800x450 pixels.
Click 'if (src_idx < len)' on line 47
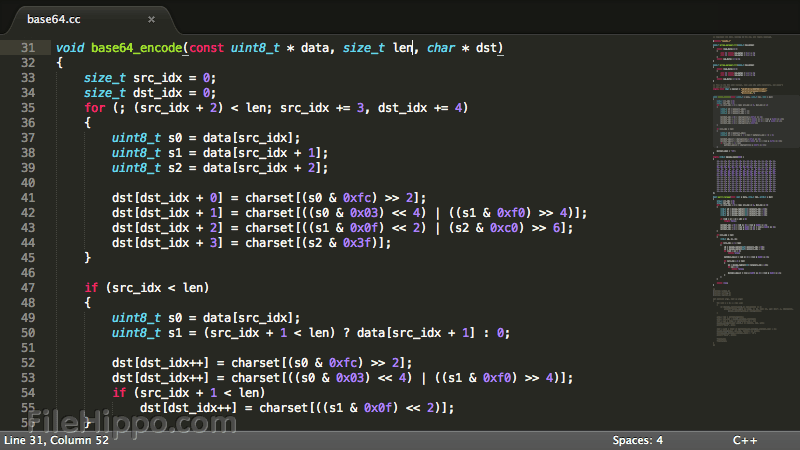pos(146,288)
